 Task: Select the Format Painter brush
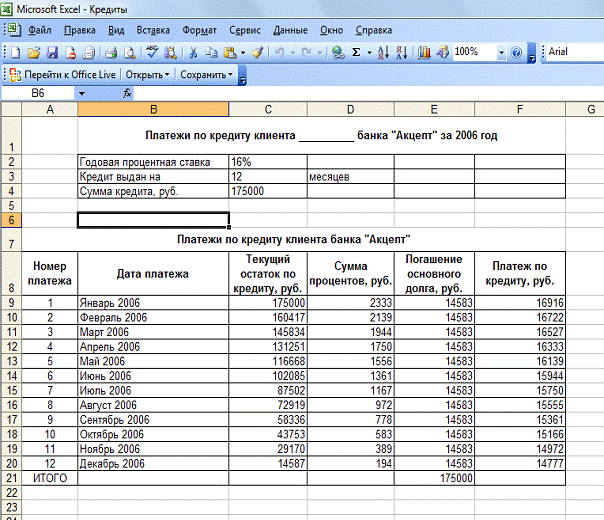(257, 52)
